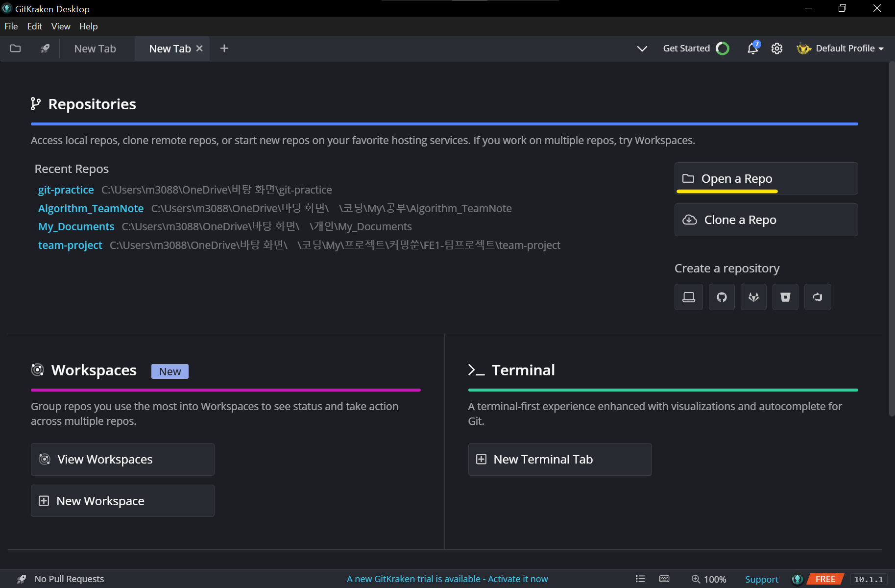Open the Help menu
The width and height of the screenshot is (895, 588).
coord(89,26)
